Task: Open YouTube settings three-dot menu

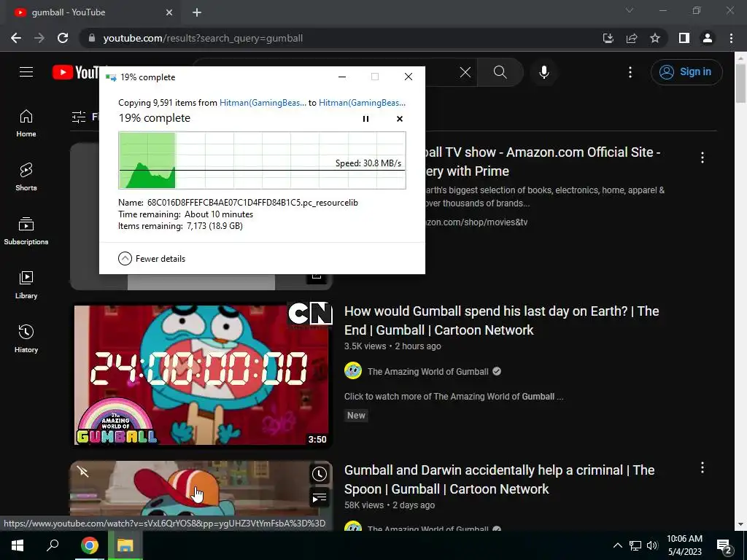Action: [630, 72]
